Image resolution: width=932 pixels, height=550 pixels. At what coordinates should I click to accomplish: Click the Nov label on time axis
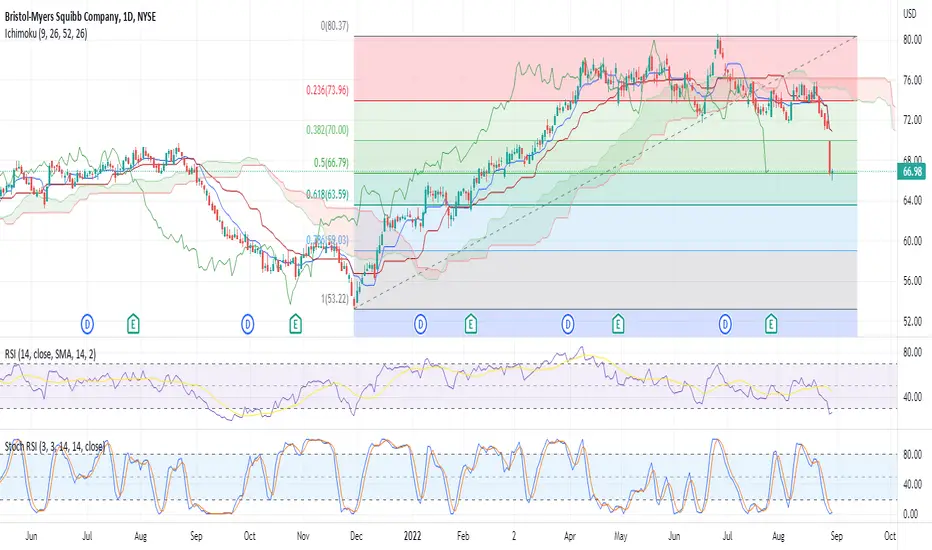(x=303, y=536)
